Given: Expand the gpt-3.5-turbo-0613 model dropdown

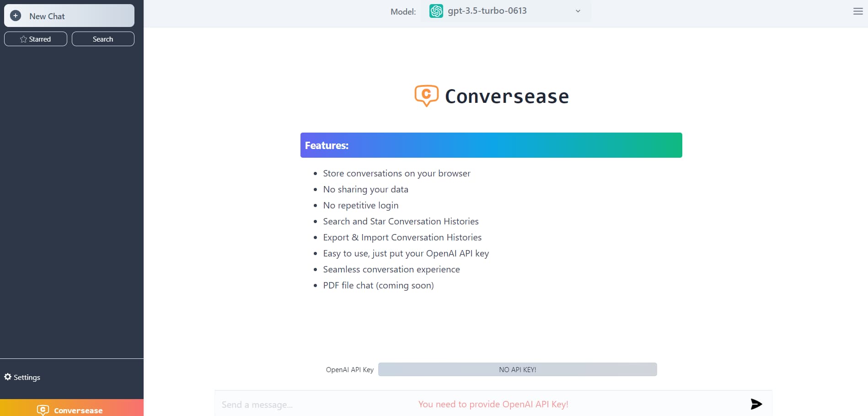Looking at the screenshot, I should 506,11.
